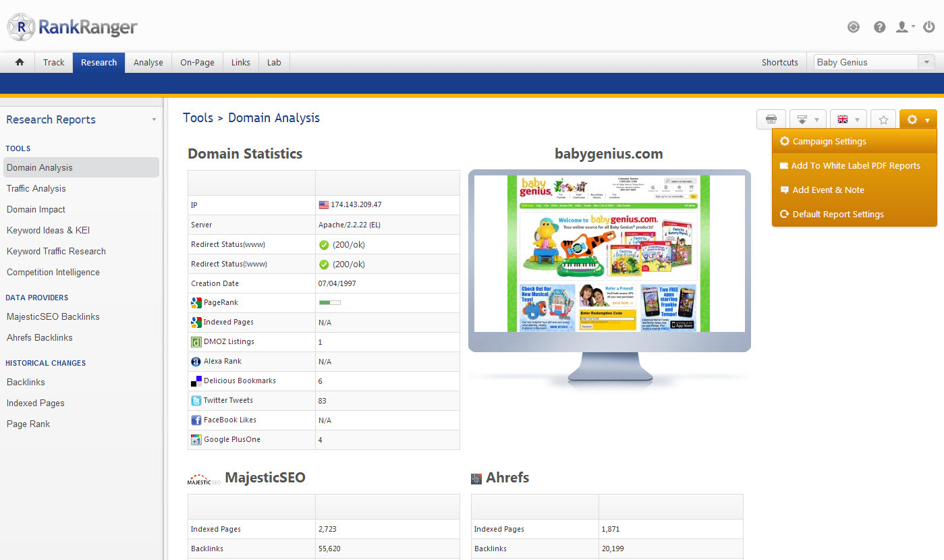Click the gear icon in Campaign Settings item
Image resolution: width=944 pixels, height=560 pixels.
(784, 142)
